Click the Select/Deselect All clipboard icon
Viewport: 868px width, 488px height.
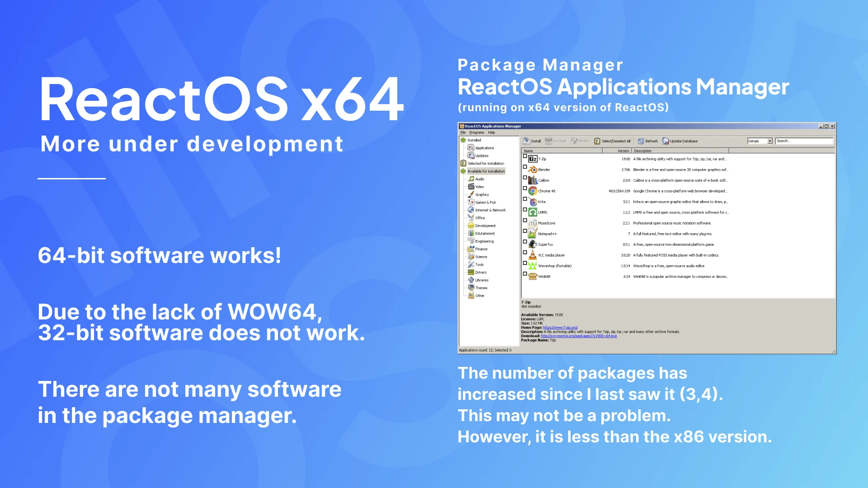coord(597,141)
